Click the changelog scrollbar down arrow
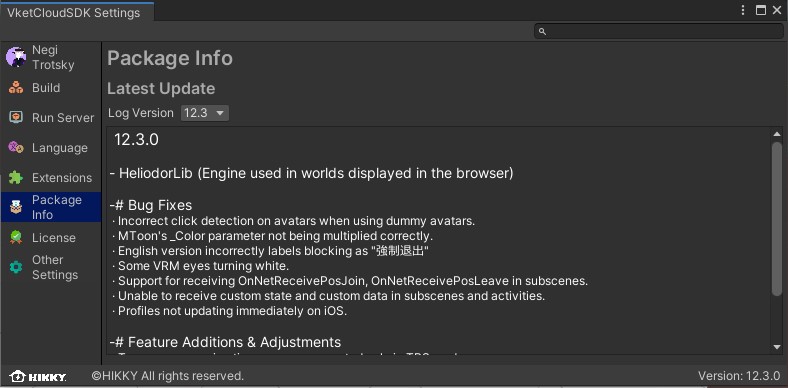This screenshot has height=388, width=788. point(777,347)
